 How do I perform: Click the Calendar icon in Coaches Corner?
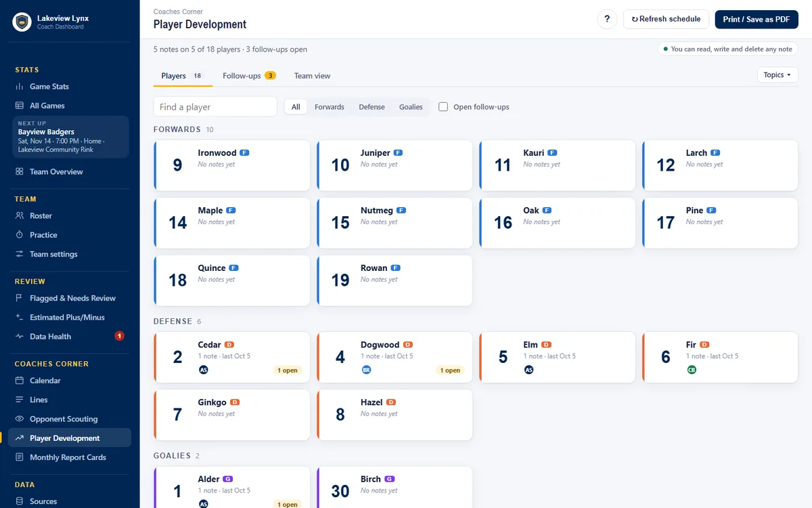20,381
